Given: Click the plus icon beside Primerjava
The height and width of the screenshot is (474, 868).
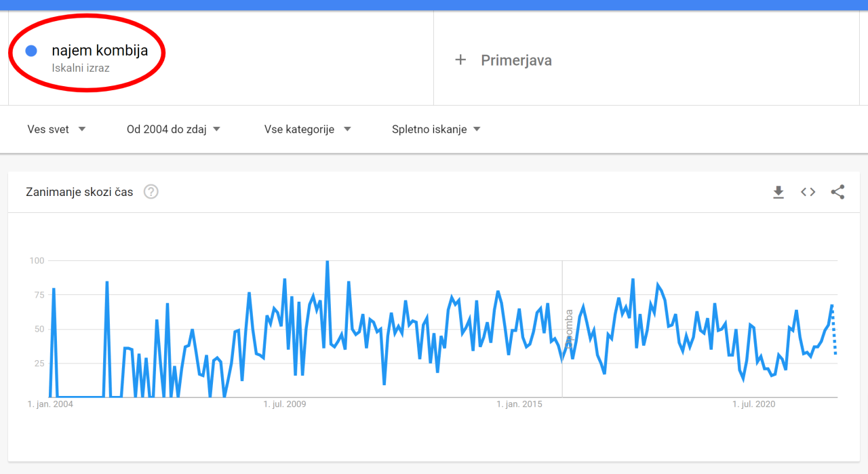Looking at the screenshot, I should coord(460,60).
